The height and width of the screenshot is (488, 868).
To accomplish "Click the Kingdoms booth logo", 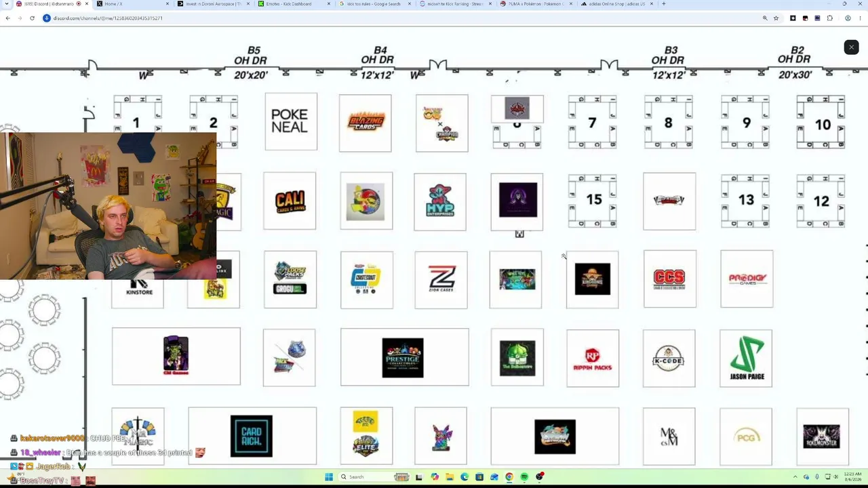I will tap(593, 279).
